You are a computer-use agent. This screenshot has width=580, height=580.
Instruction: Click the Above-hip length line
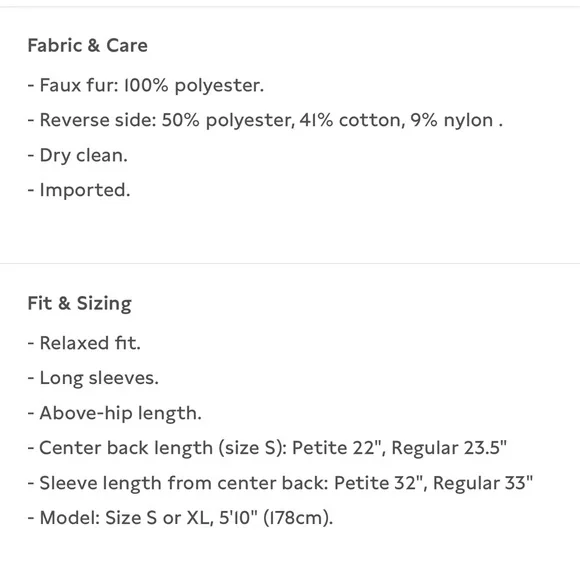(115, 413)
